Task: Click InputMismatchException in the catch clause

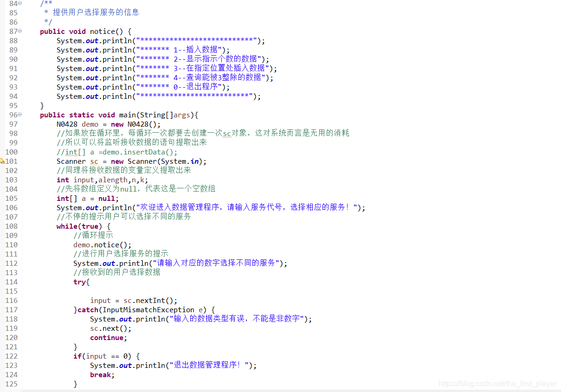Action: click(x=148, y=309)
